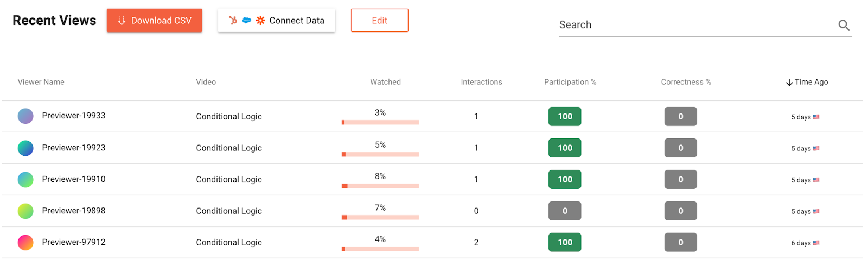Click Previewer-19923's avatar icon
The width and height of the screenshot is (868, 259).
point(25,148)
